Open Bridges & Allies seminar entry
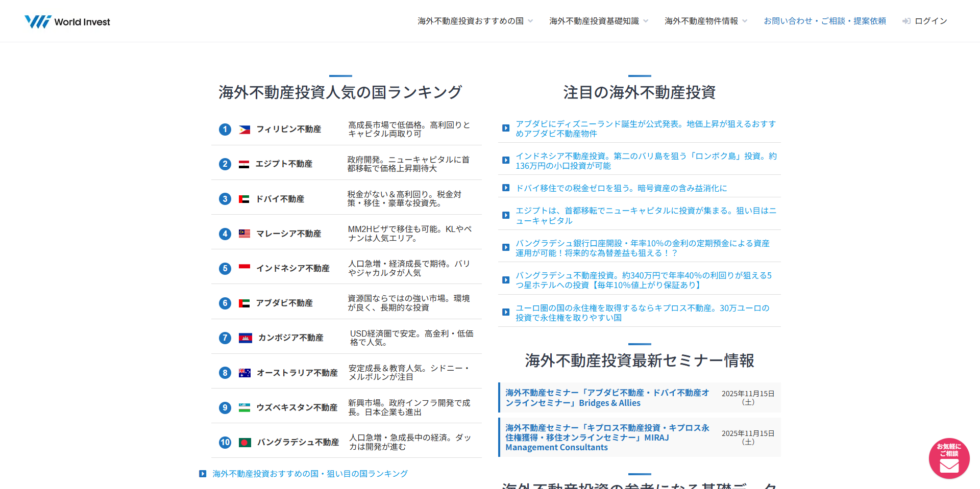980x489 pixels. (x=607, y=398)
